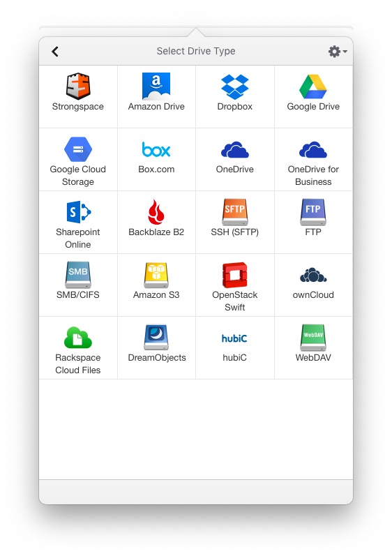The image size is (392, 556).
Task: Choose the SMB/CIFS drive icon
Action: [x=78, y=275]
